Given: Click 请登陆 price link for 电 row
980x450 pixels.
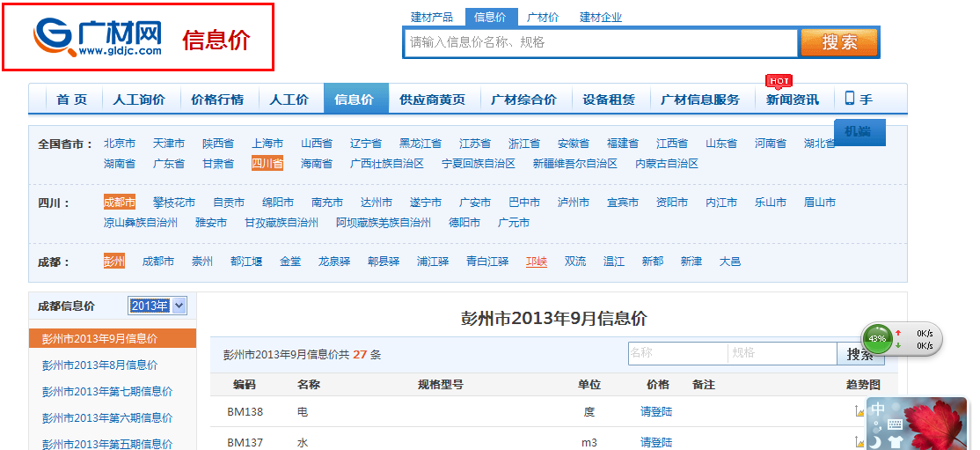Looking at the screenshot, I should click(656, 411).
